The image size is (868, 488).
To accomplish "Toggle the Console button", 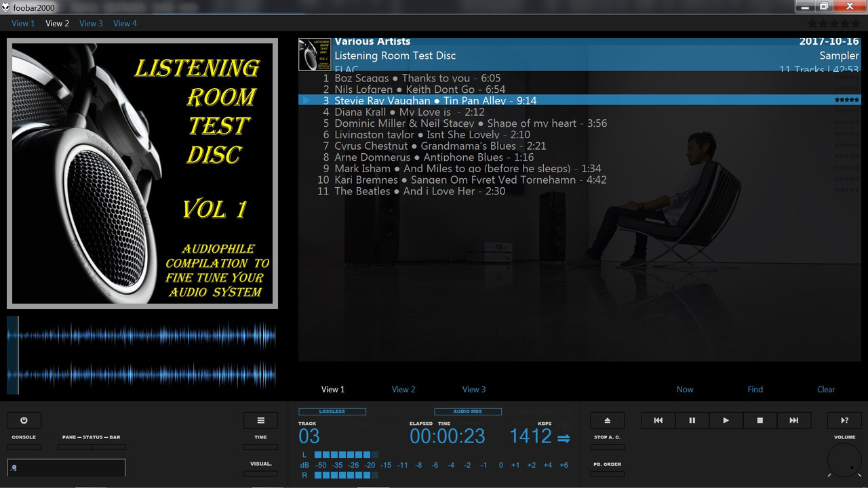I will pyautogui.click(x=24, y=447).
